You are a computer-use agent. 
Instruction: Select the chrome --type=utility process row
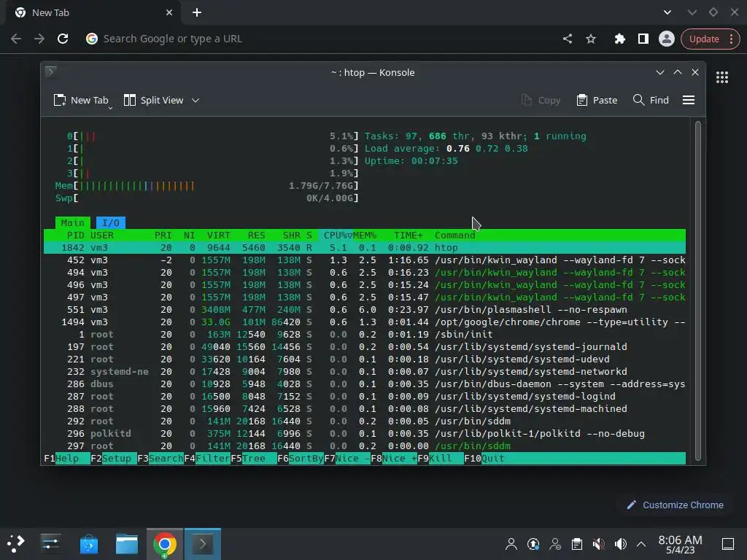(365, 322)
